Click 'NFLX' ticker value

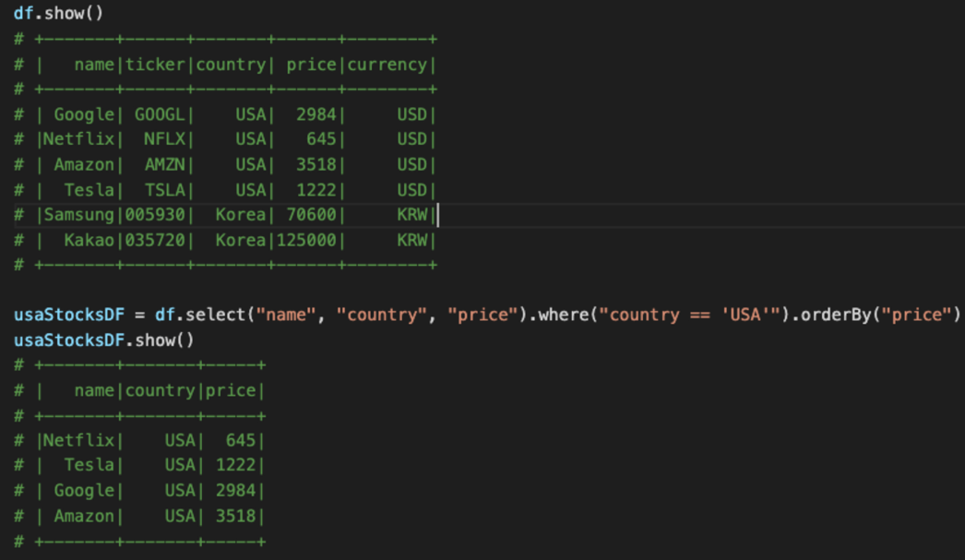coord(165,139)
